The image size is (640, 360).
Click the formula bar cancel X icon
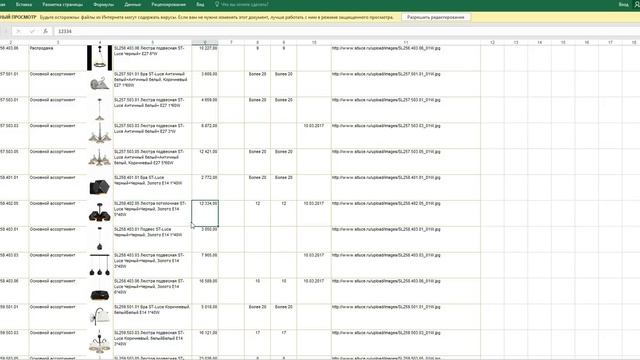(18, 31)
